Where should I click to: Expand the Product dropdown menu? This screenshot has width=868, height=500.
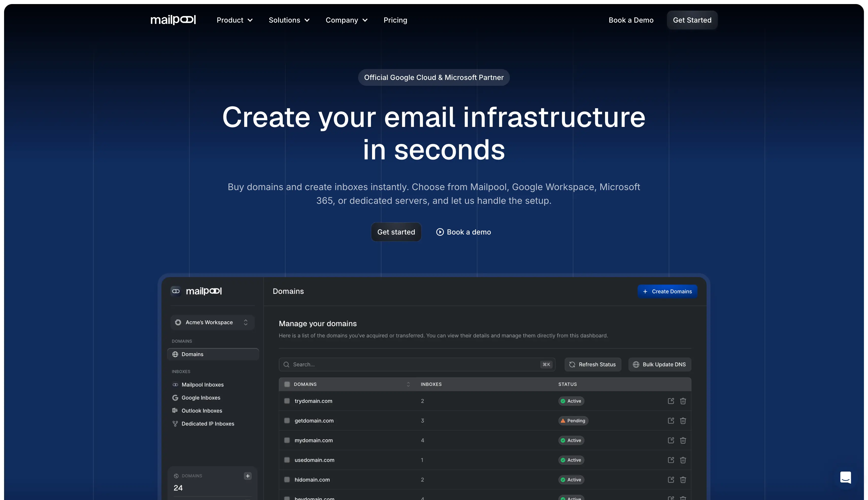click(x=235, y=20)
